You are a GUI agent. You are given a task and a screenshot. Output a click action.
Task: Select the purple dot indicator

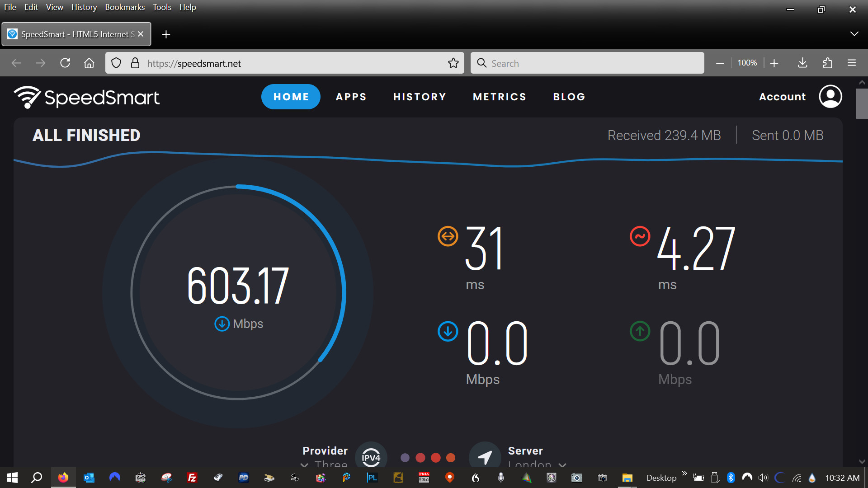coord(405,458)
